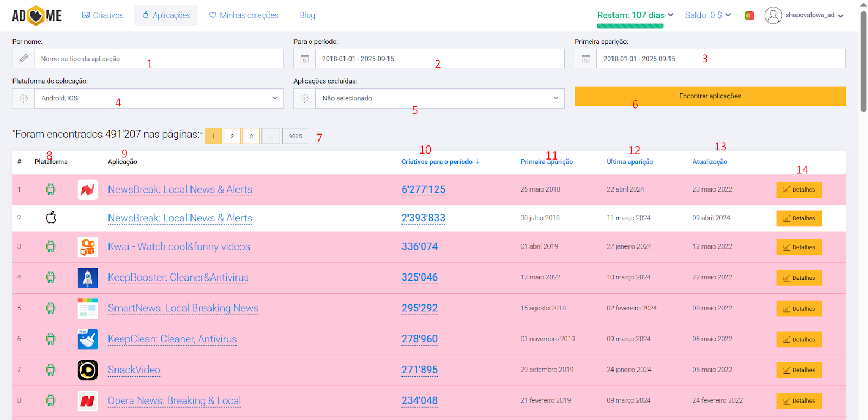Image resolution: width=868 pixels, height=420 pixels.
Task: Click the KeepClean broom app icon
Action: (87, 339)
